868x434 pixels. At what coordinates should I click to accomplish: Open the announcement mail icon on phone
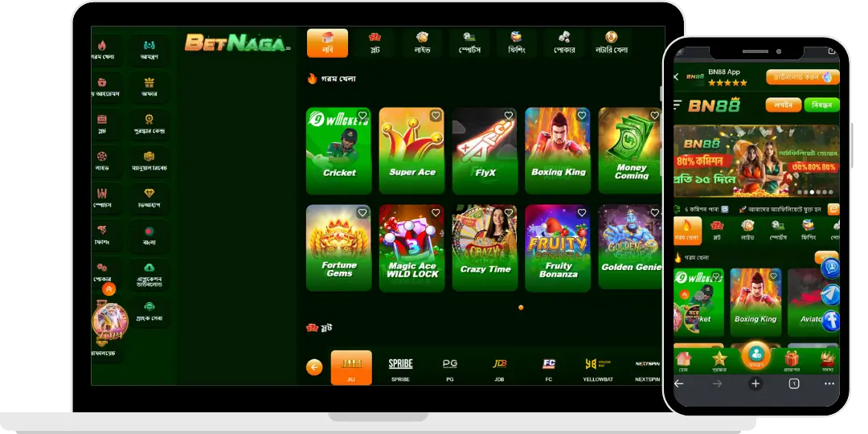[x=833, y=209]
